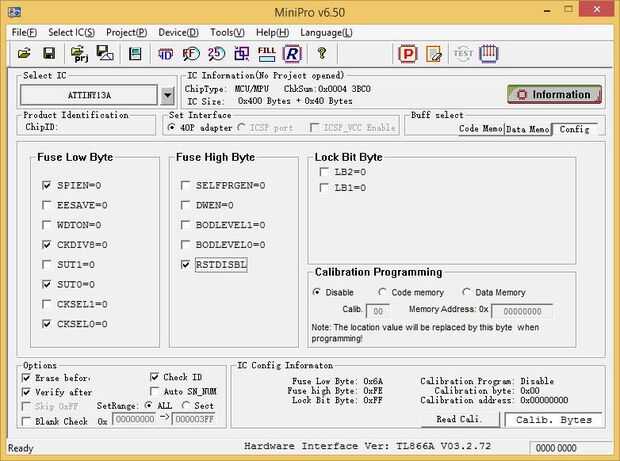Open the File menu

[24, 32]
